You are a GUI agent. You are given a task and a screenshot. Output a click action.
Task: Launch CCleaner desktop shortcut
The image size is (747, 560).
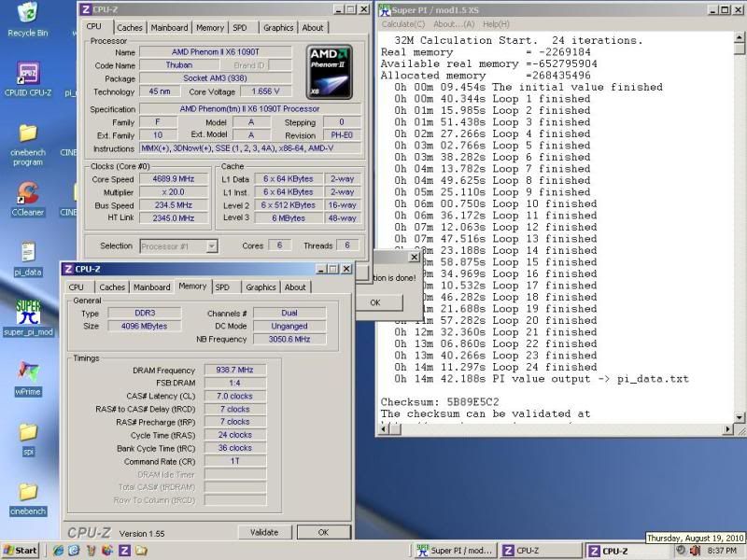pos(28,199)
